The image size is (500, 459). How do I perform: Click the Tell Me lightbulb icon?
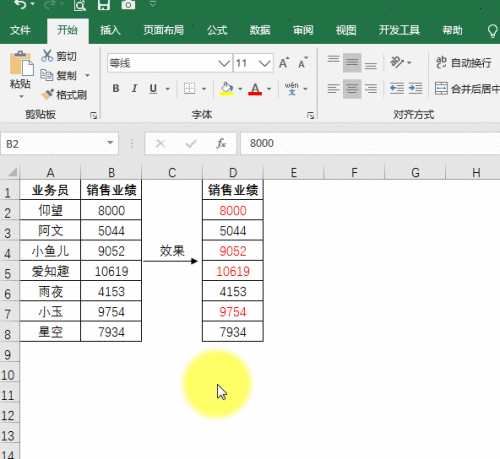(492, 31)
